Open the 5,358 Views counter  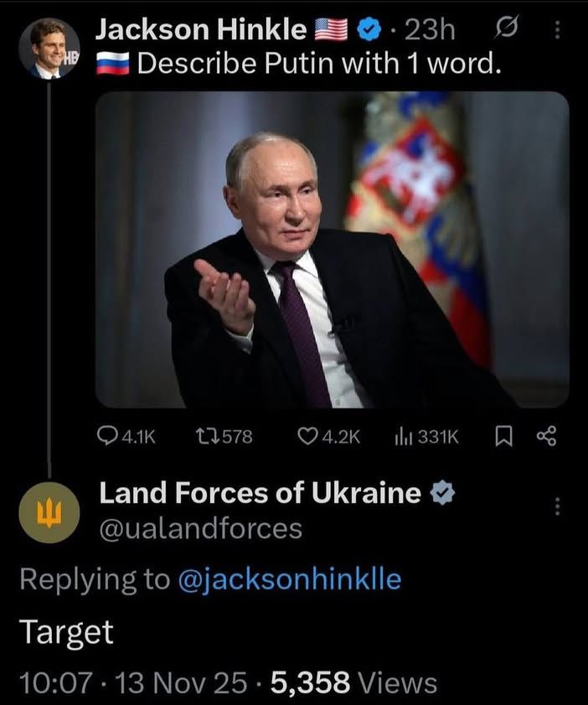[354, 682]
